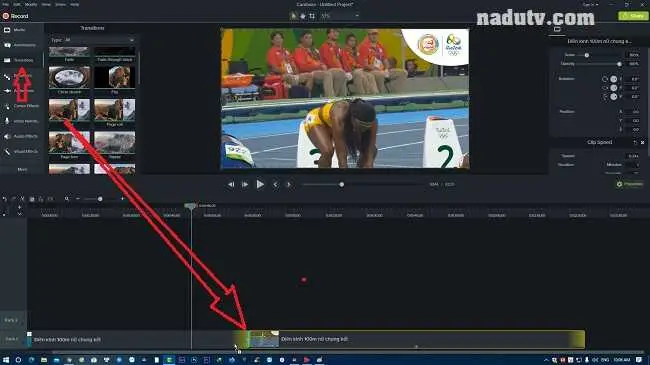Undo the last timeline action
The image size is (650, 365).
click(5, 199)
